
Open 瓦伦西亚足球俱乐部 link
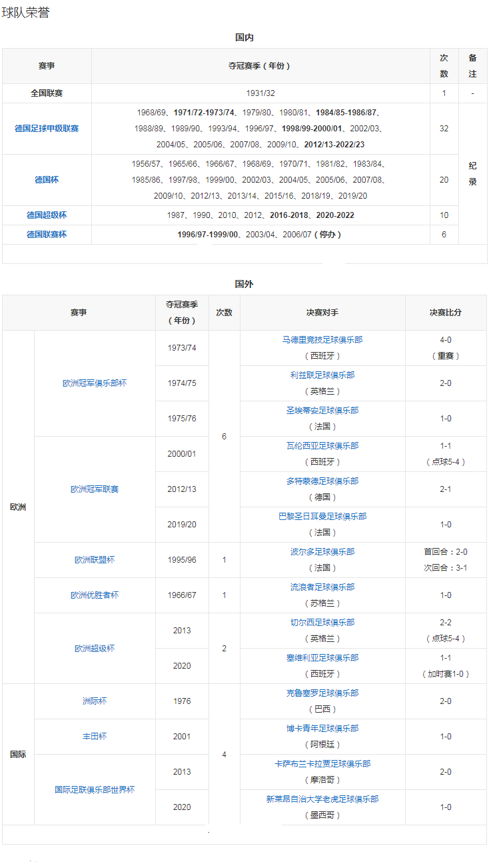coord(322,446)
